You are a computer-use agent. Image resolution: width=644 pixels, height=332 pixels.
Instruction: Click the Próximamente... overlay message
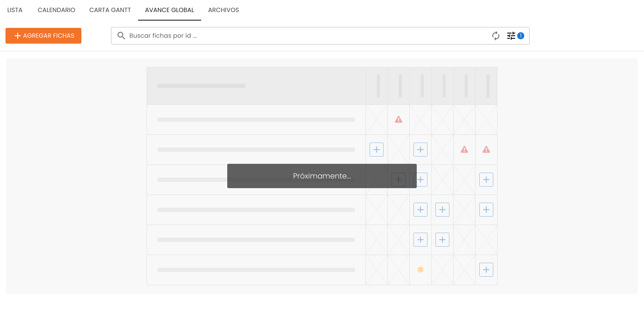click(322, 176)
